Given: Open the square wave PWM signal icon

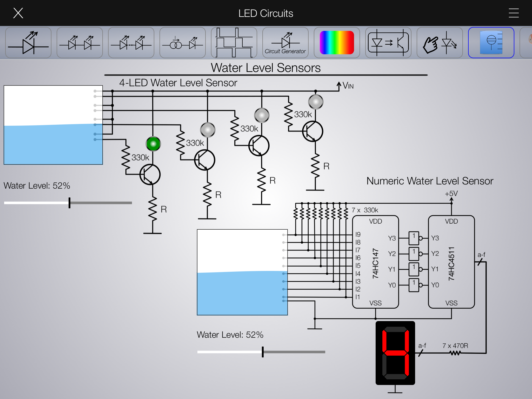Looking at the screenshot, I should point(234,43).
